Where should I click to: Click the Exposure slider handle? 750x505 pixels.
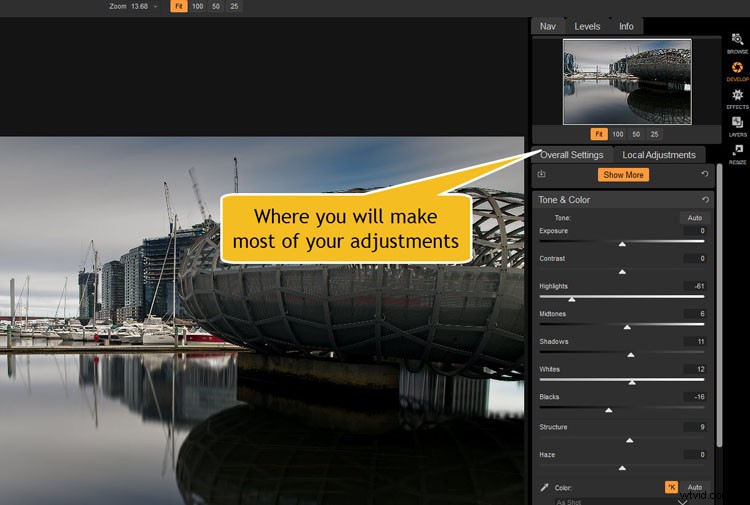[x=622, y=244]
